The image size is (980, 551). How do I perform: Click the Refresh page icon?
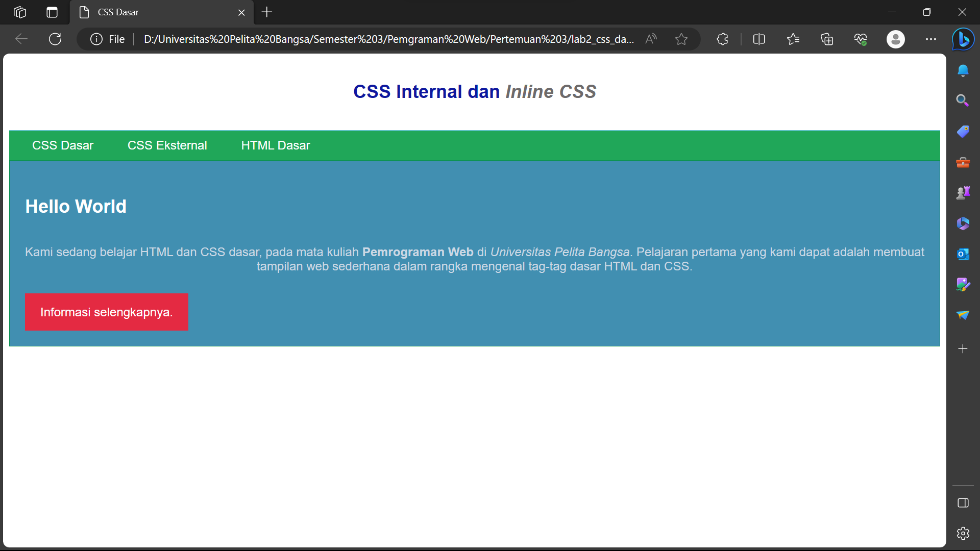click(x=55, y=39)
